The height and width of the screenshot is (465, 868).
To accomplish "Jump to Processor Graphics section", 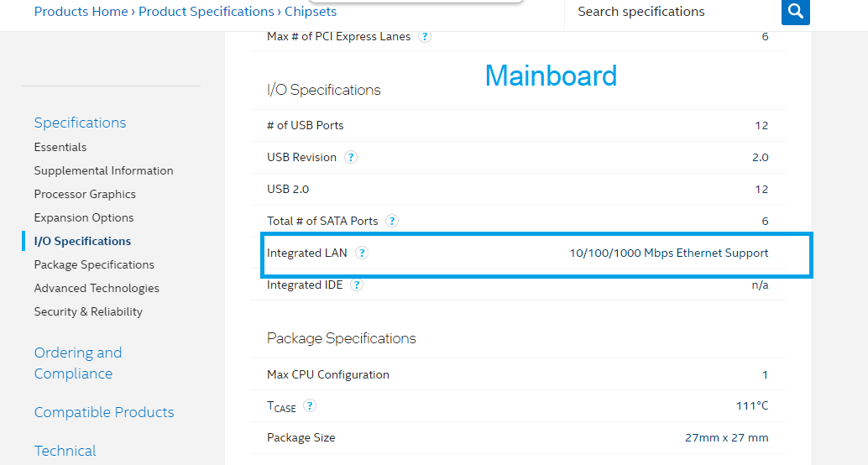I will coord(85,194).
